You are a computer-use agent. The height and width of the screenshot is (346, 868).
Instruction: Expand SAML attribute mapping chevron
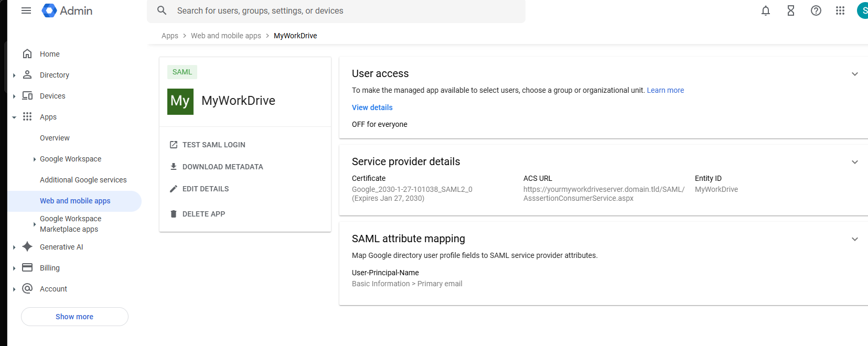point(854,239)
